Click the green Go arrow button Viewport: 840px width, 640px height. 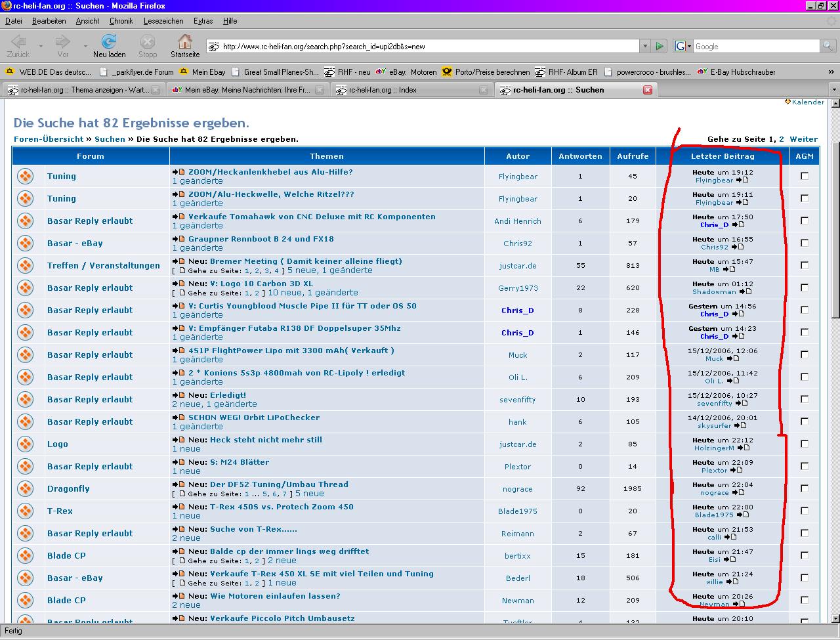click(x=660, y=46)
